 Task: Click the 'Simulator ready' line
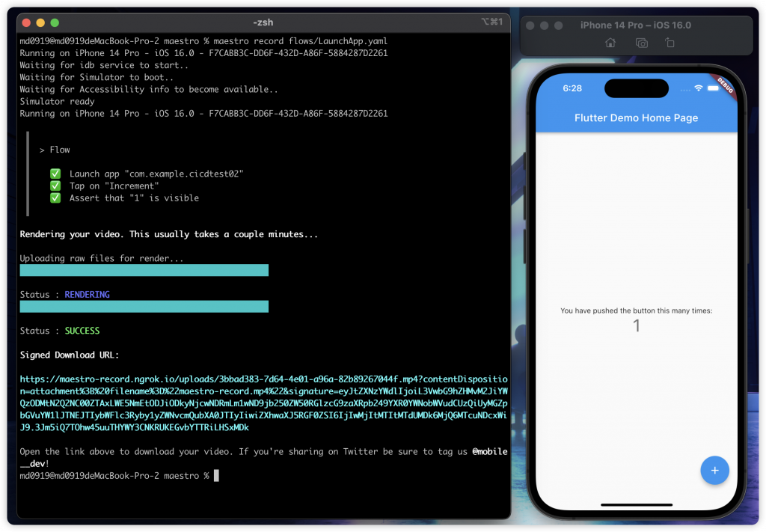[x=57, y=102]
